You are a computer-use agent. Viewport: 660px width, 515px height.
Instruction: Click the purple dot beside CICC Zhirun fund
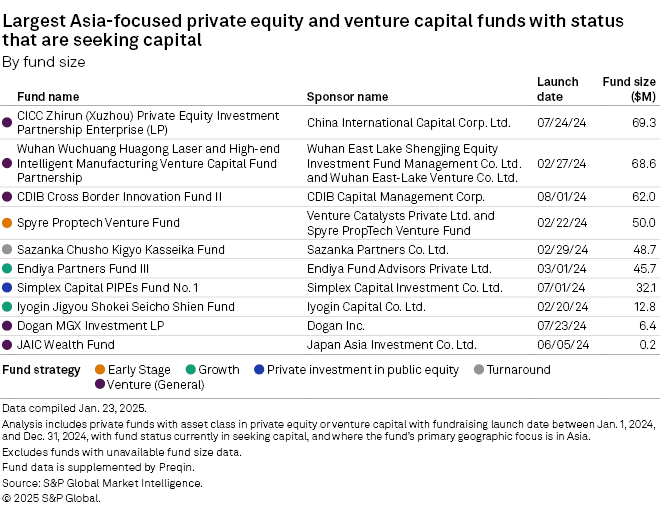click(x=8, y=123)
